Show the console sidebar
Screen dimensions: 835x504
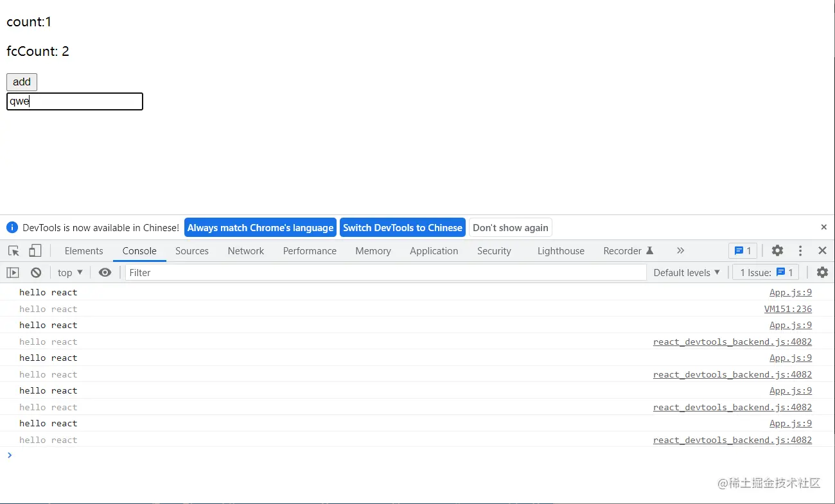click(x=13, y=273)
